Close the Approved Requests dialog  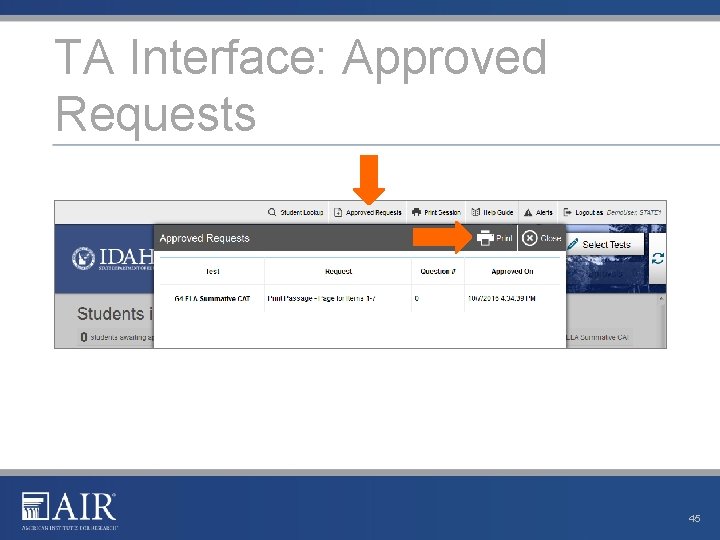coord(542,238)
